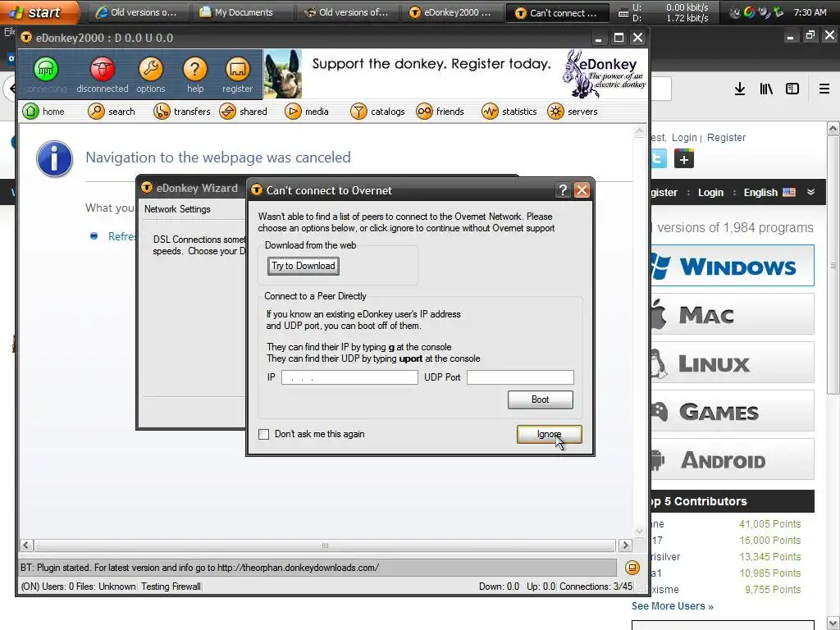Click the plus share icon on website
The width and height of the screenshot is (840, 630).
[x=683, y=159]
